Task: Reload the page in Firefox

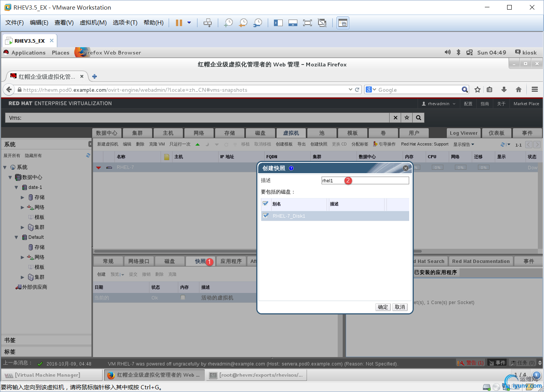Action: point(357,89)
